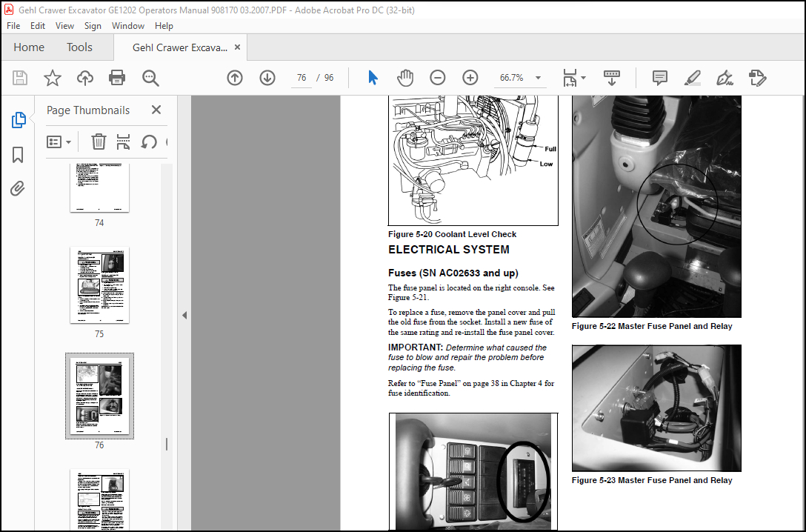
Task: Switch to the Home tab
Action: coord(29,47)
